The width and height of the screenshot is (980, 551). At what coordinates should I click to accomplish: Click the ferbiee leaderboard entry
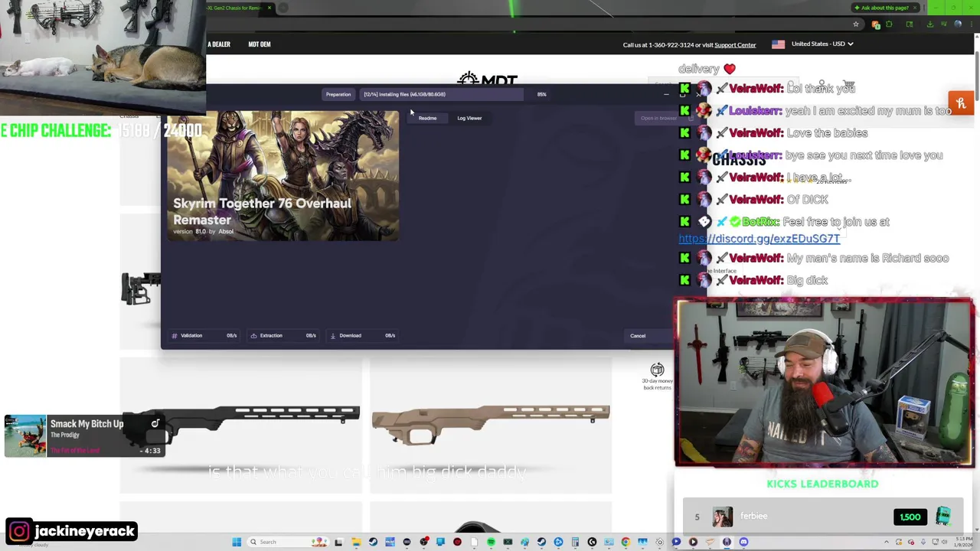[x=823, y=517]
